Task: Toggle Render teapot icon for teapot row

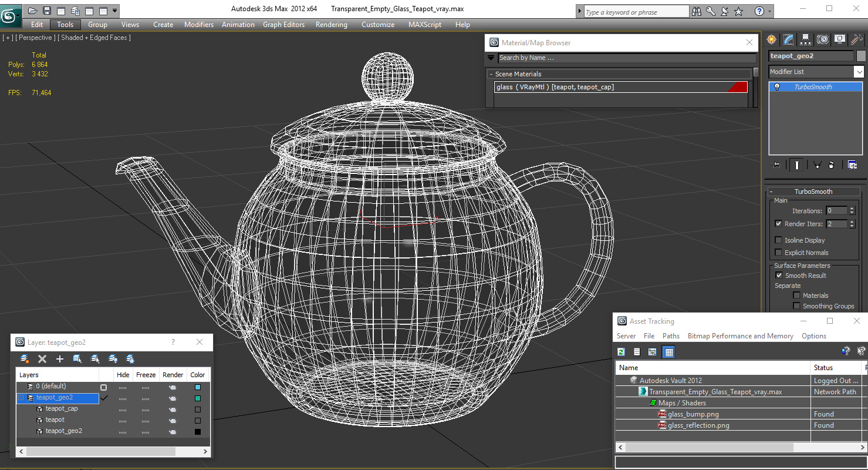Action: [173, 421]
